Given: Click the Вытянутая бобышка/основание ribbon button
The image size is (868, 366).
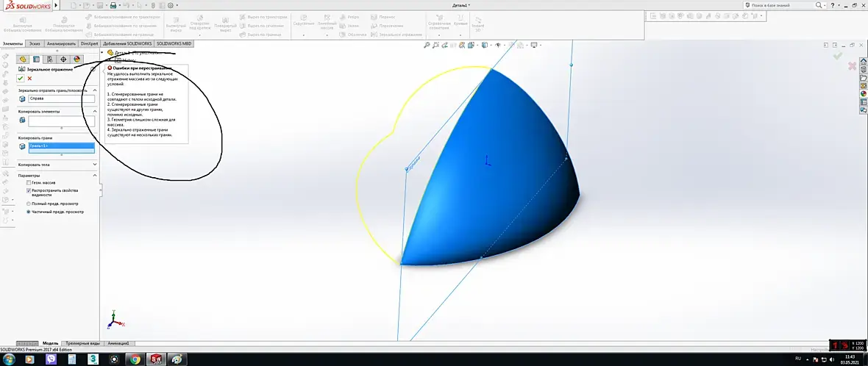Looking at the screenshot, I should click(x=23, y=24).
